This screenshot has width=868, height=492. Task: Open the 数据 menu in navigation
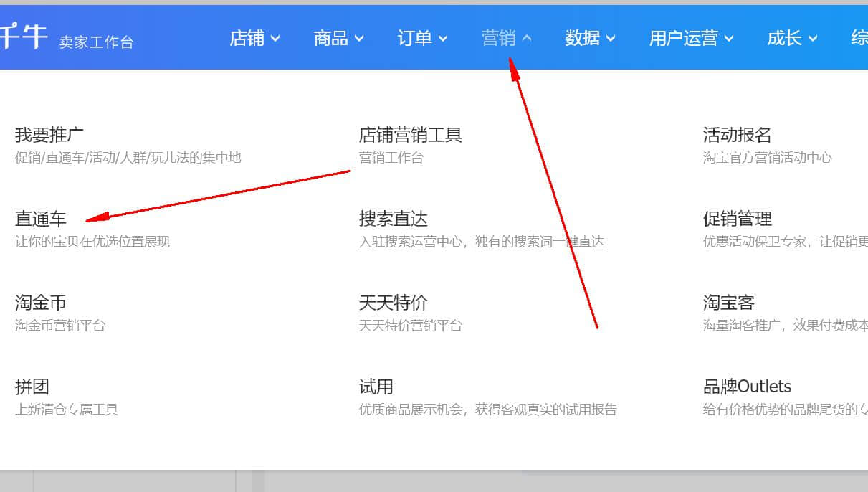pyautogui.click(x=589, y=38)
